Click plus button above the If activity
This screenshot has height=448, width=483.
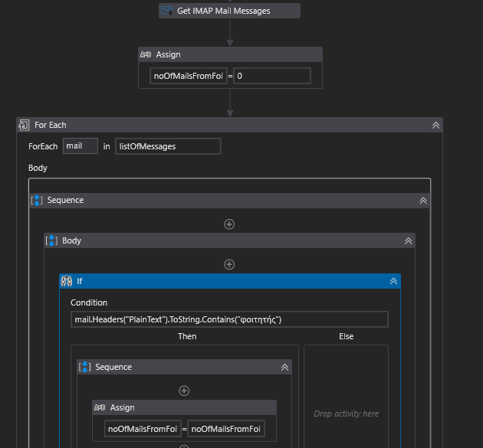click(x=228, y=264)
